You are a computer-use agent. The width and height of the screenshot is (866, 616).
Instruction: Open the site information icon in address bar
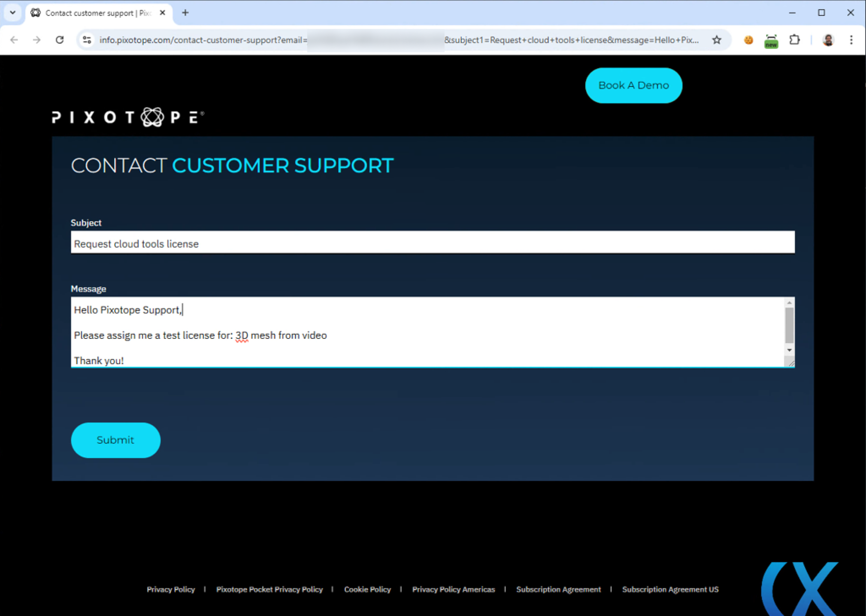[87, 40]
